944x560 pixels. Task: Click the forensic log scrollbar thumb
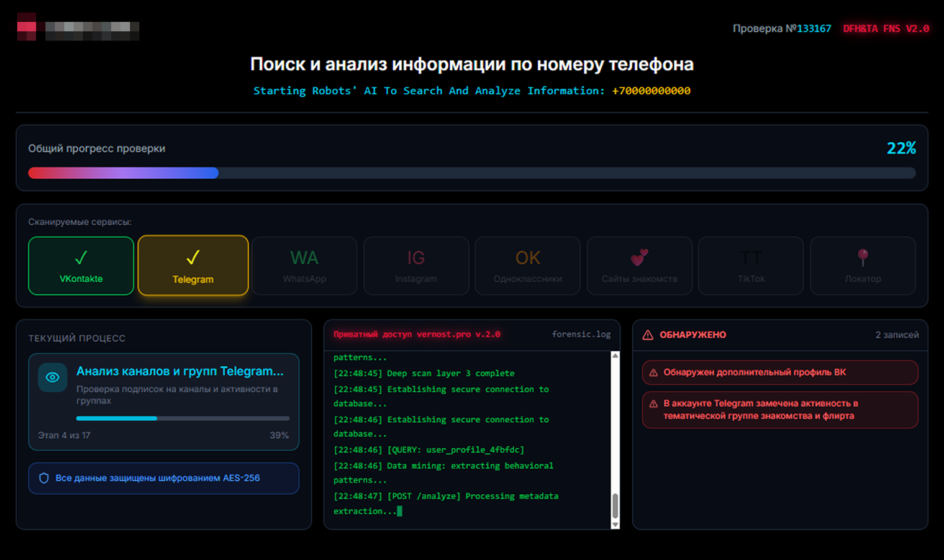[x=615, y=506]
